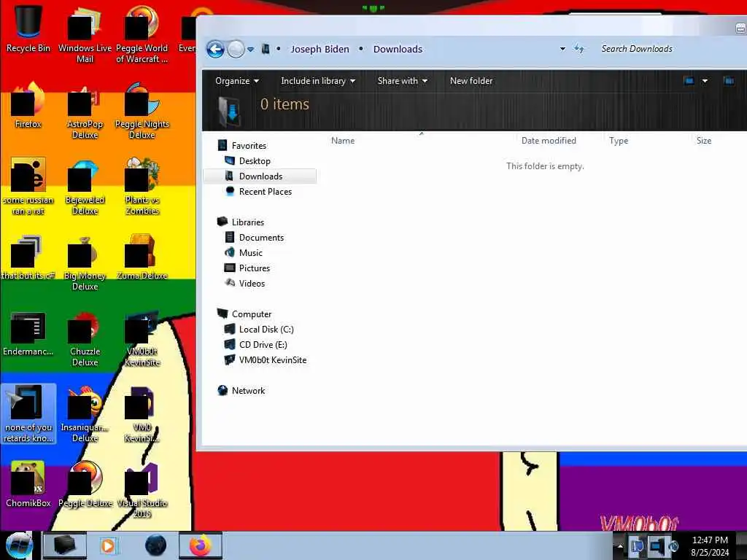This screenshot has width=747, height=560.
Task: Select Network in navigation pane
Action: coord(241,391)
